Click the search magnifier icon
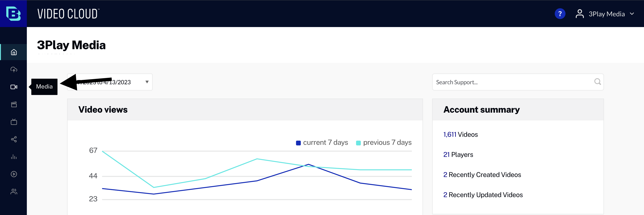 tap(597, 82)
